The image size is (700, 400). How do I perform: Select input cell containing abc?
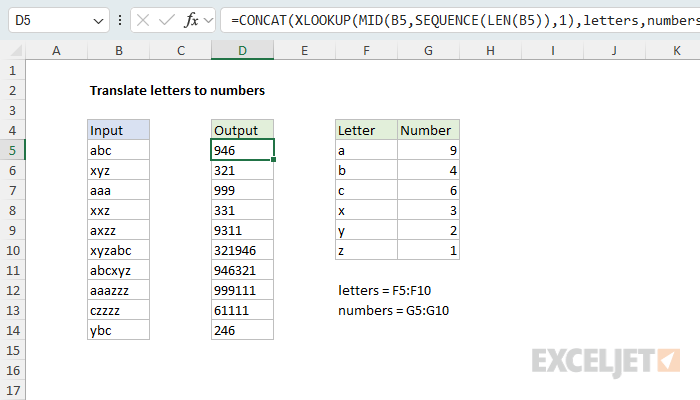[x=119, y=150]
